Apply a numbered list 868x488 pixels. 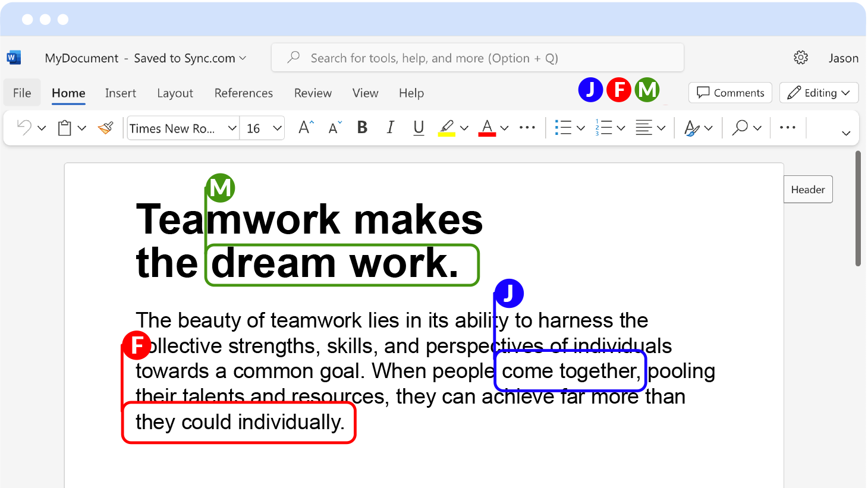point(605,127)
